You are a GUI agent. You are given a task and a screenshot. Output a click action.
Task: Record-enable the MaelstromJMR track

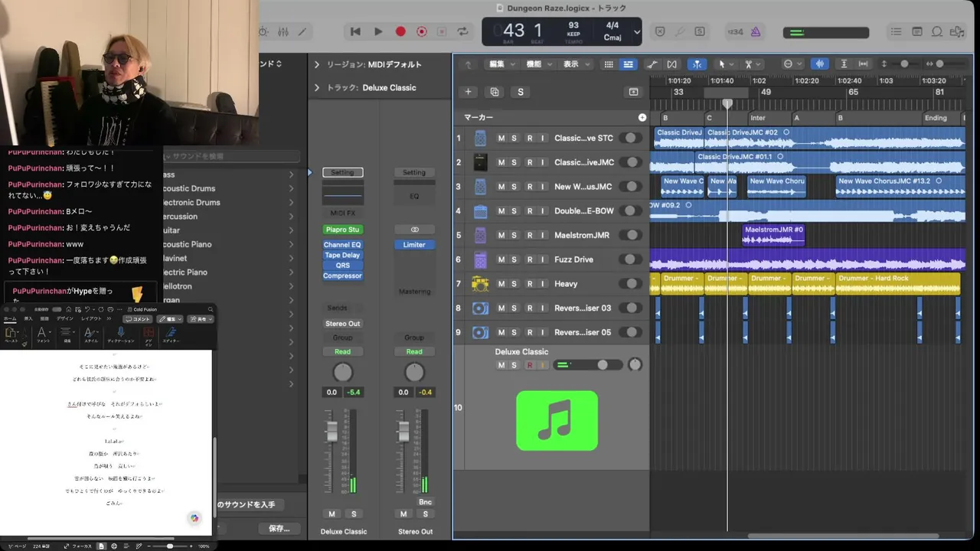point(529,235)
